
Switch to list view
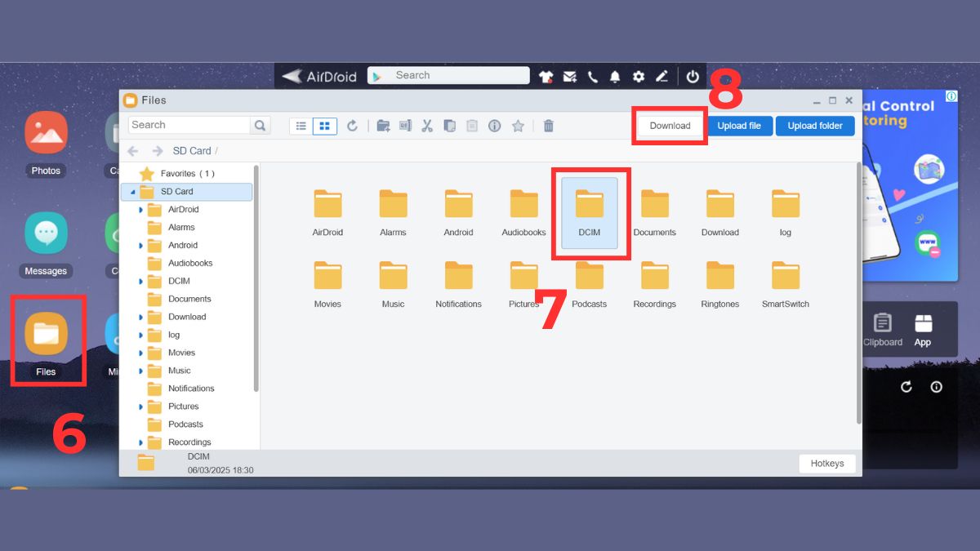[x=301, y=126]
